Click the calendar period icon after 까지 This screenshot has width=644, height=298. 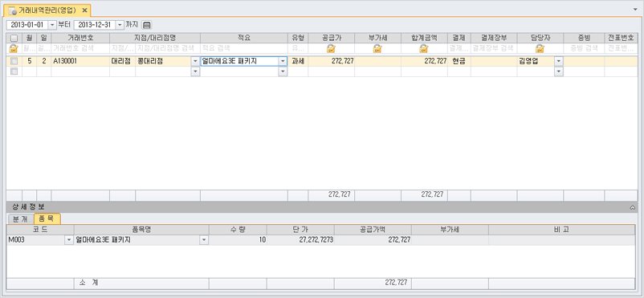[x=147, y=25]
